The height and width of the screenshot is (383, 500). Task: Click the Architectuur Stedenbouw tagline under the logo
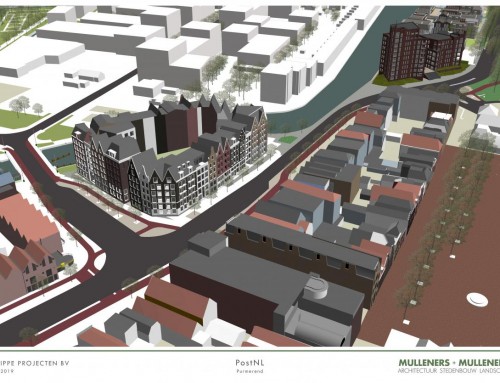click(449, 371)
